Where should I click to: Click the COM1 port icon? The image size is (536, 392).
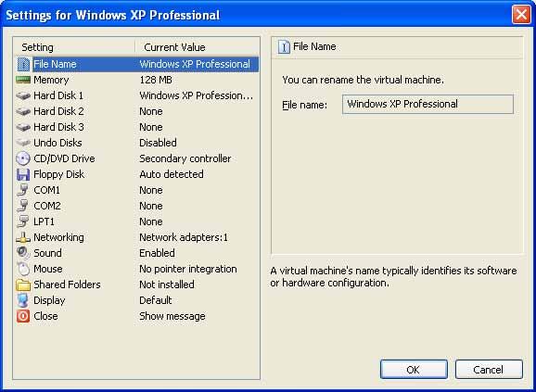point(23,190)
